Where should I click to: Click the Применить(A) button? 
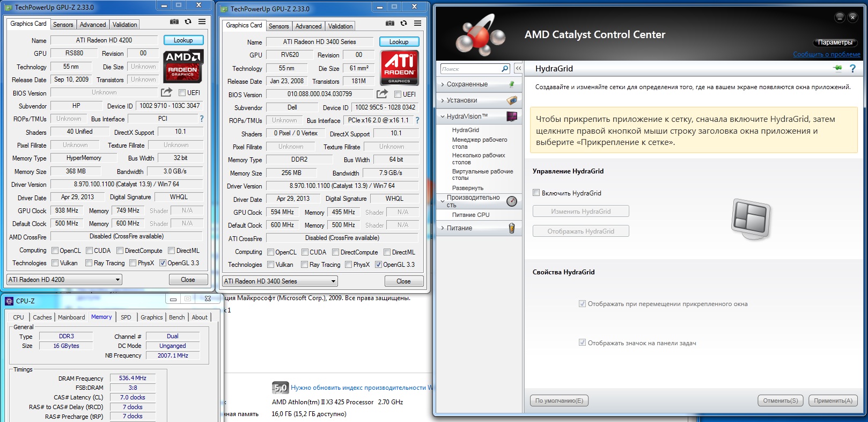[x=833, y=401]
